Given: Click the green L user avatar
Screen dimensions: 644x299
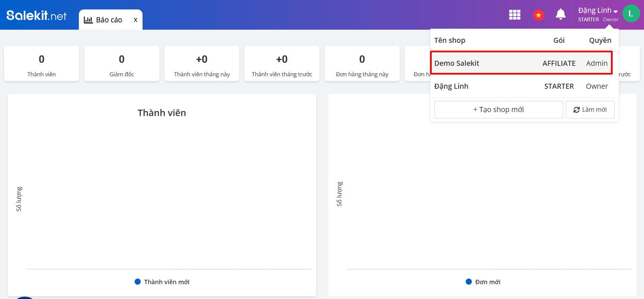Looking at the screenshot, I should pos(631,14).
